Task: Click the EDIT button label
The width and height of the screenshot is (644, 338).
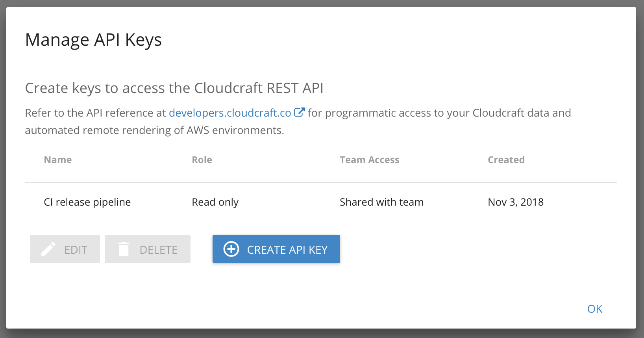Action: [76, 250]
